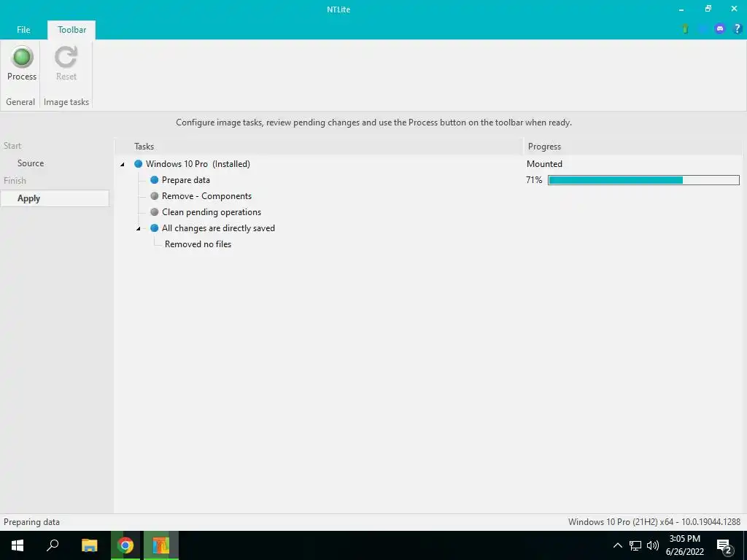Click 'Start' sidebar section label
Image resolution: width=747 pixels, height=560 pixels.
tap(12, 146)
